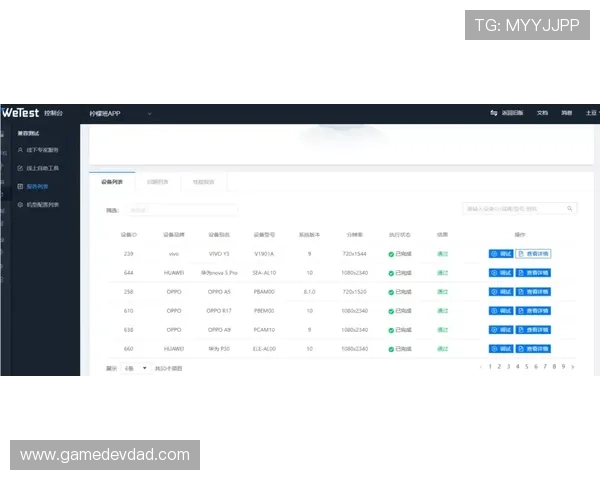Open the gear-icon device configuration list item
The image size is (600, 480).
38,205
